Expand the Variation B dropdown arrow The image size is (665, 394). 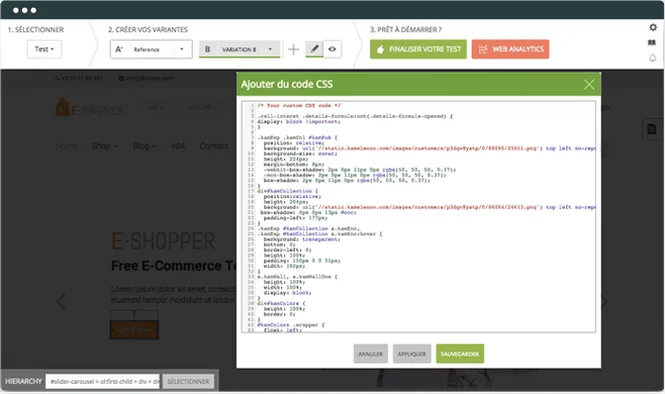(x=270, y=49)
